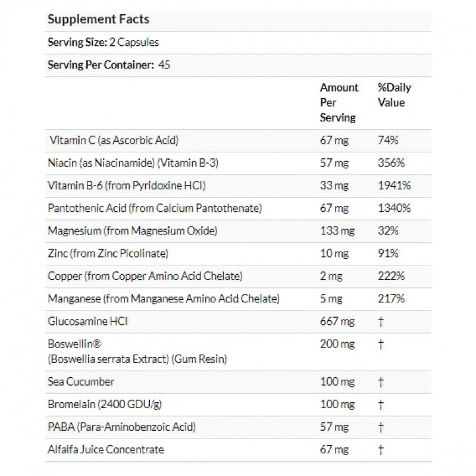Click the Amount Per Serving column header
This screenshot has height=476, width=476.
point(339,102)
